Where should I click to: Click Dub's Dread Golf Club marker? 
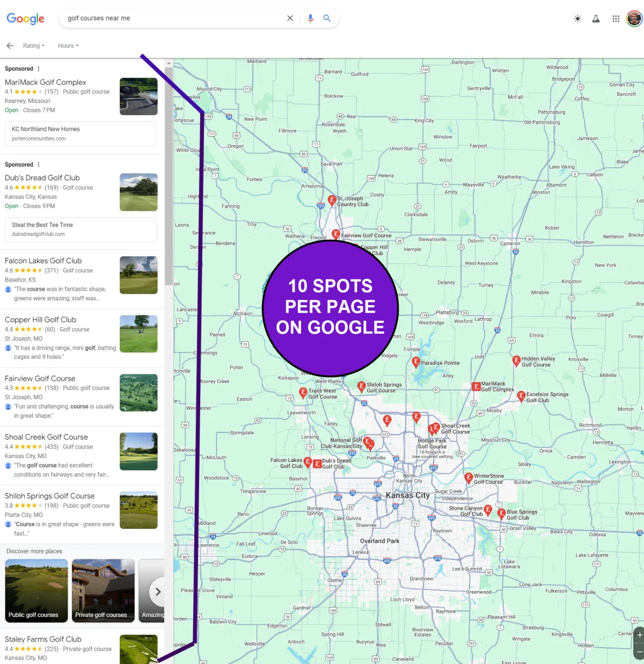pos(317,463)
